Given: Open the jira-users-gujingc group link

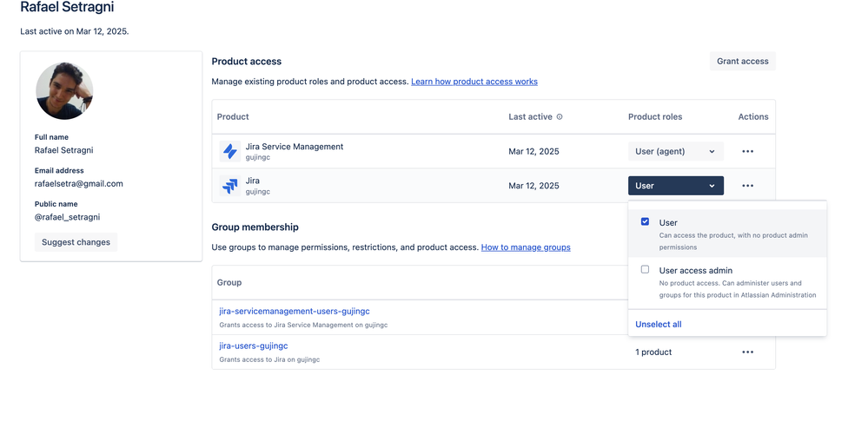Looking at the screenshot, I should [254, 346].
